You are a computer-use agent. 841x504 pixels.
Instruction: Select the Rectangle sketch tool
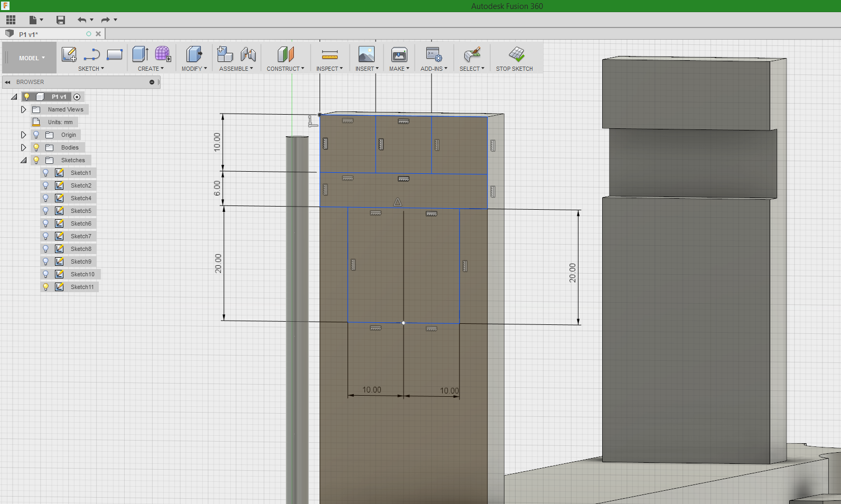click(x=115, y=54)
